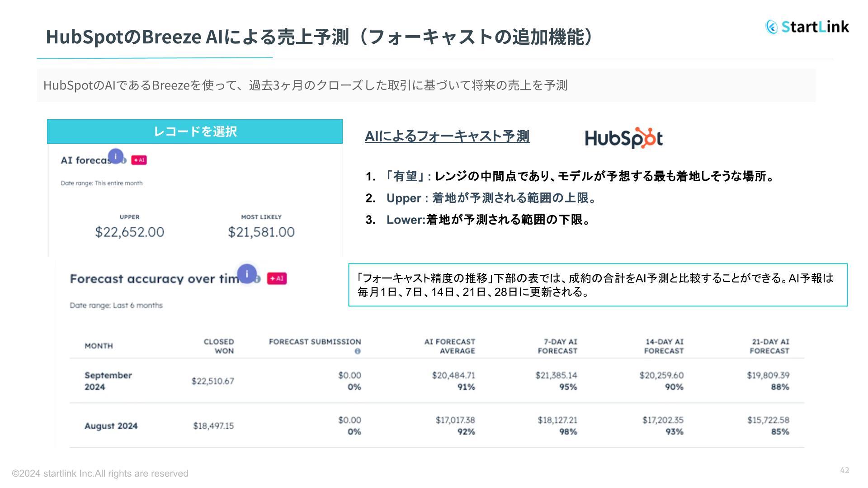This screenshot has height=488, width=868.
Task: Click the $18,497.15 closed won value
Action: point(213,426)
